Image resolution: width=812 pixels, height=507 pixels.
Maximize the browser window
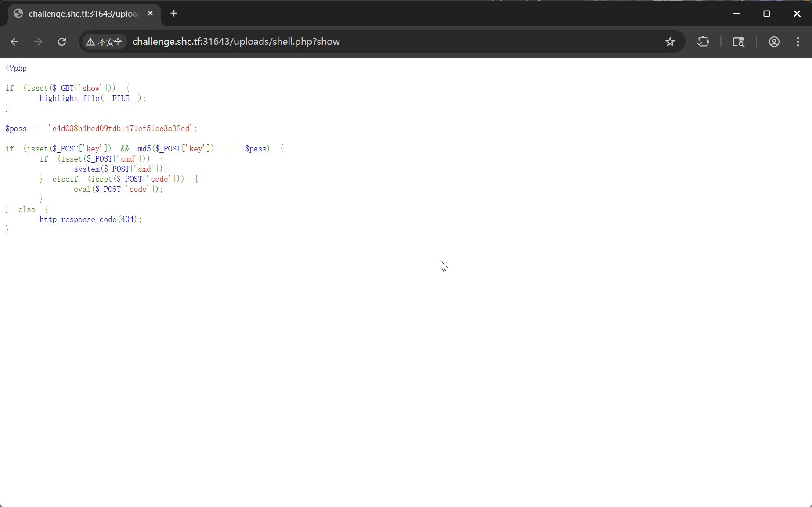coord(767,14)
